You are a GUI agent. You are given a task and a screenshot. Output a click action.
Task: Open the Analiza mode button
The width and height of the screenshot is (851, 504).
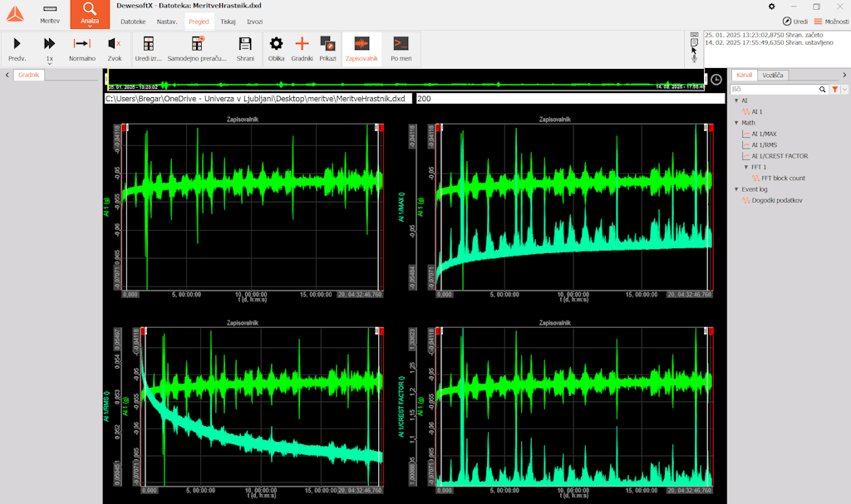point(90,14)
